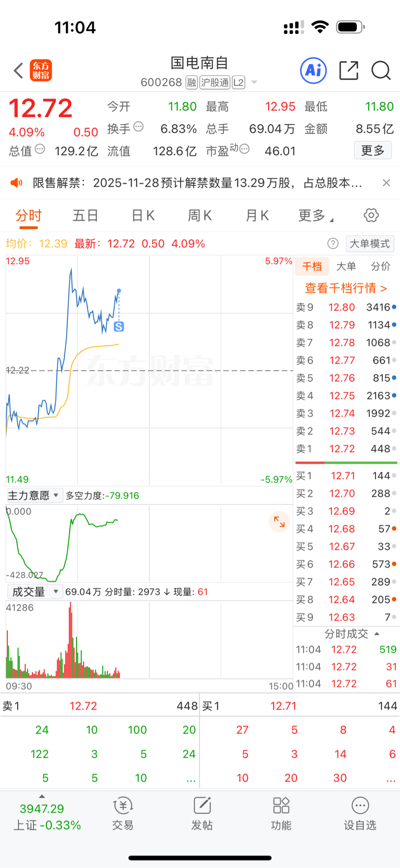400x868 pixels.
Task: Toggle 大单模式 large order mode
Action: coord(370,243)
